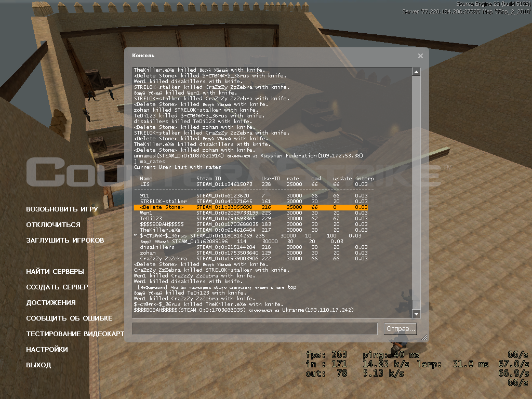
Task: Click the console scroll down arrow
Action: 416,314
